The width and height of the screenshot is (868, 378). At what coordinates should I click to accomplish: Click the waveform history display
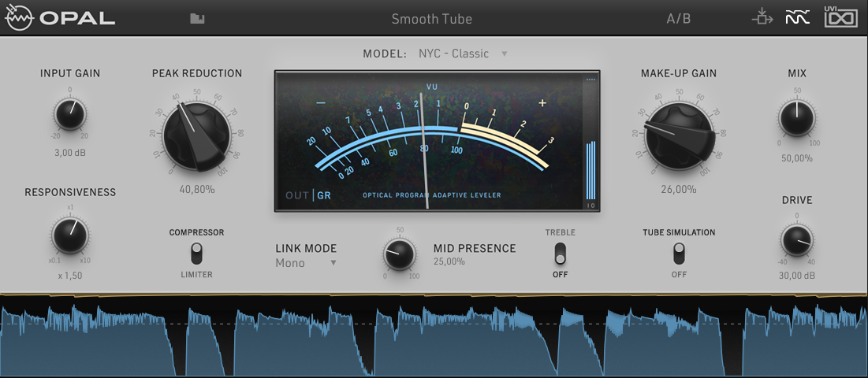tap(434, 336)
